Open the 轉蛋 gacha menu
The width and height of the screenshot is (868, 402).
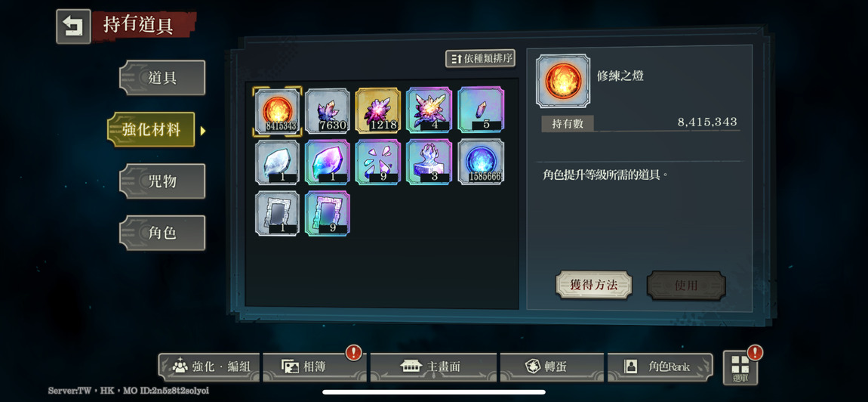point(551,366)
